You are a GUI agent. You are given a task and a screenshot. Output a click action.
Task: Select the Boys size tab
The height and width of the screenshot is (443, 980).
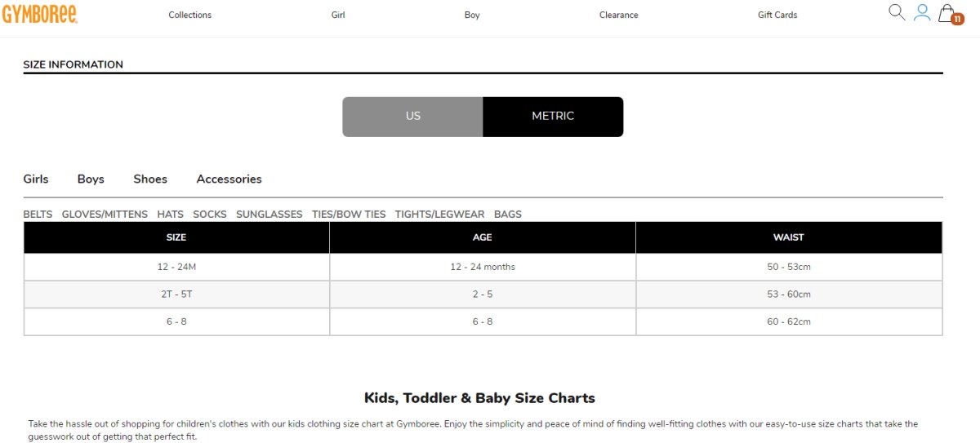click(x=91, y=179)
